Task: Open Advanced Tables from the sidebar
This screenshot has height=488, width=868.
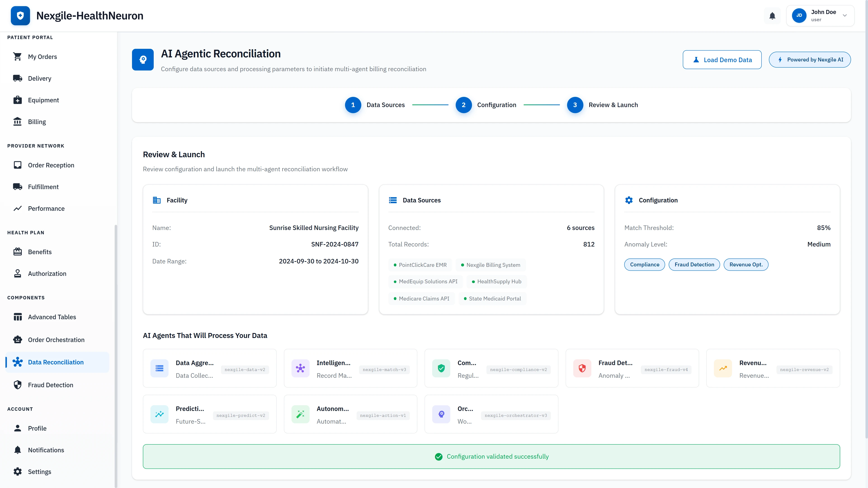Action: [18, 317]
